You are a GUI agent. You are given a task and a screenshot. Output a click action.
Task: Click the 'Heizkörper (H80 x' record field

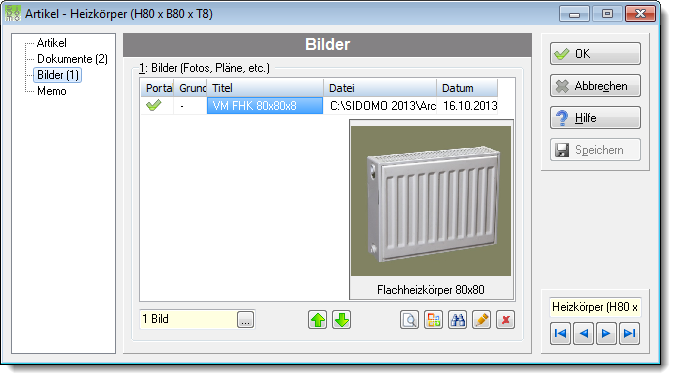(595, 307)
